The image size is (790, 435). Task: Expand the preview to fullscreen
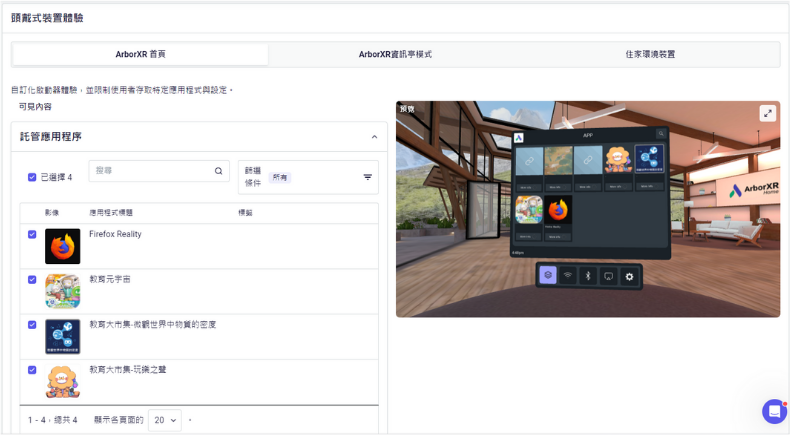(767, 114)
